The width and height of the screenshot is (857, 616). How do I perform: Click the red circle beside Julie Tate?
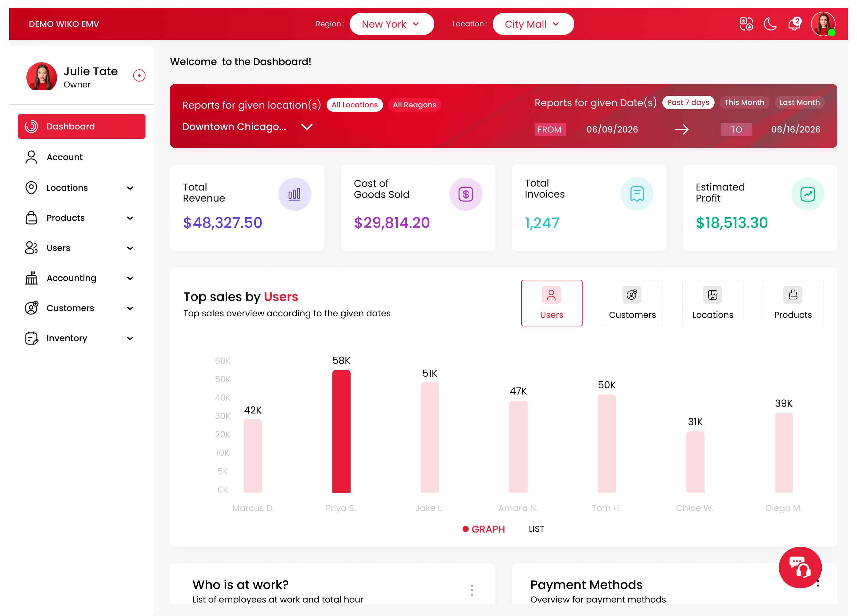pos(139,75)
